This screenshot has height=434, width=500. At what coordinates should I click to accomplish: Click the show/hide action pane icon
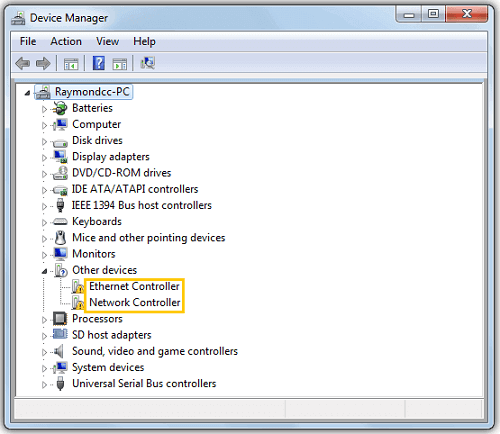click(x=120, y=63)
